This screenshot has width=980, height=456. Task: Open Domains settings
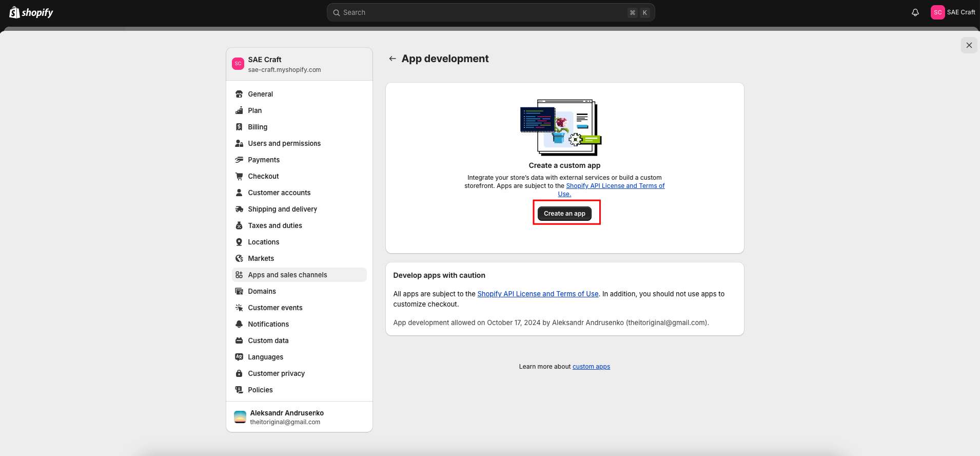click(299, 291)
